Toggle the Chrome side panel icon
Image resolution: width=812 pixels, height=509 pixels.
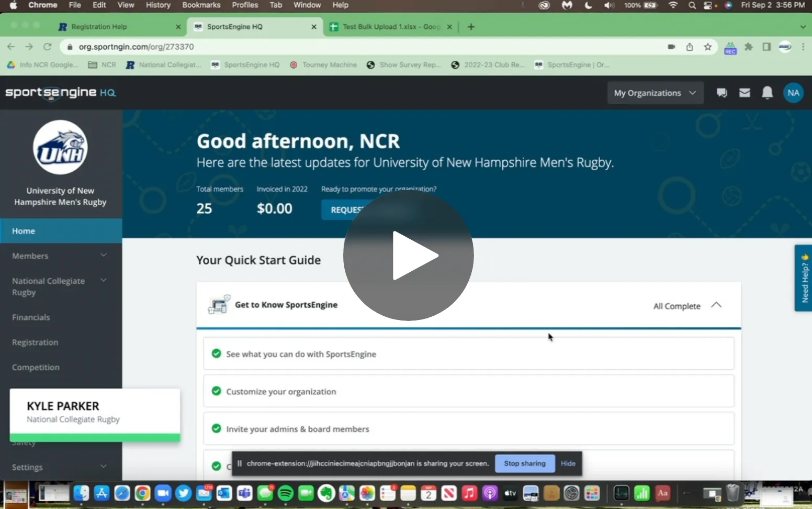[766, 47]
